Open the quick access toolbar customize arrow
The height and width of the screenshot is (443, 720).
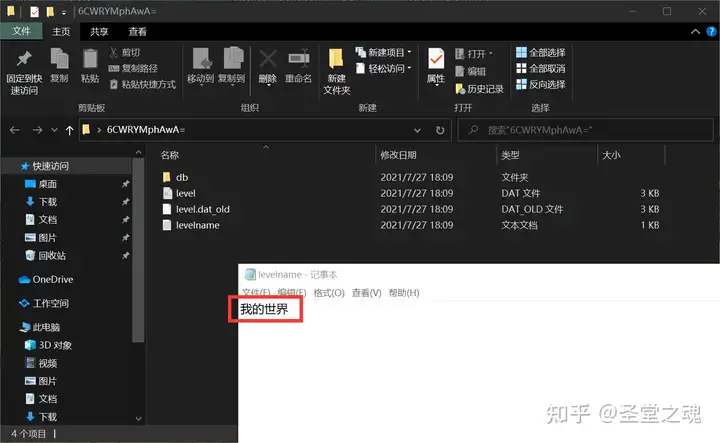pos(64,12)
